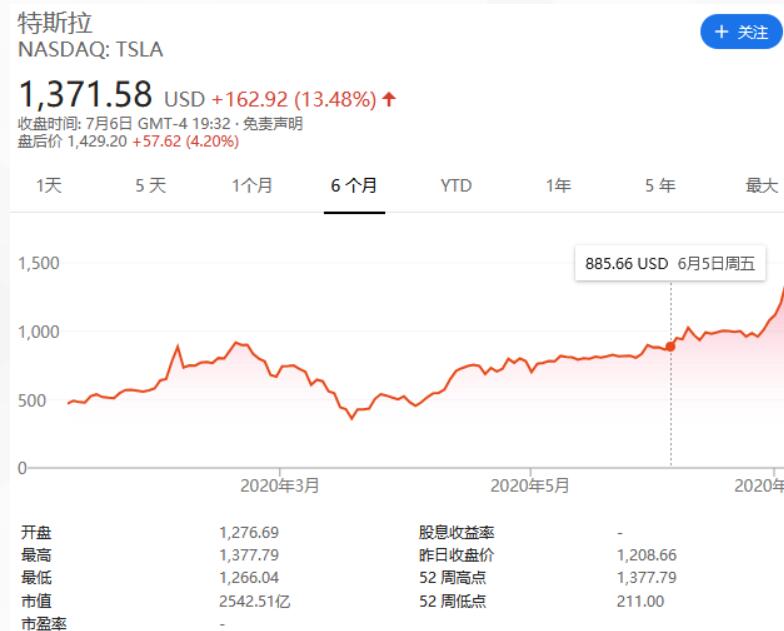Click the 2020年3月 axis label
Screen dimensions: 784x631
pos(280,486)
